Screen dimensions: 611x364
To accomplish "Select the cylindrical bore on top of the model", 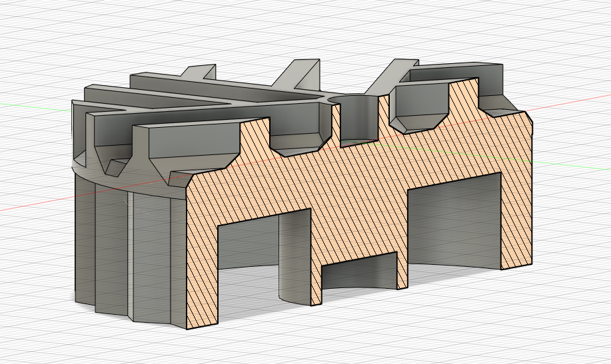I will (x=358, y=120).
